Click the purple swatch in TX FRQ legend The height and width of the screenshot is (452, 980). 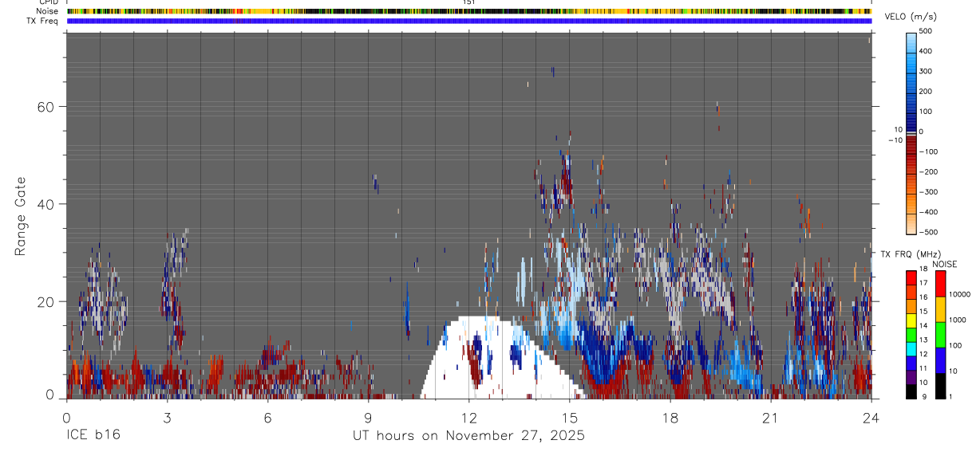pos(911,376)
